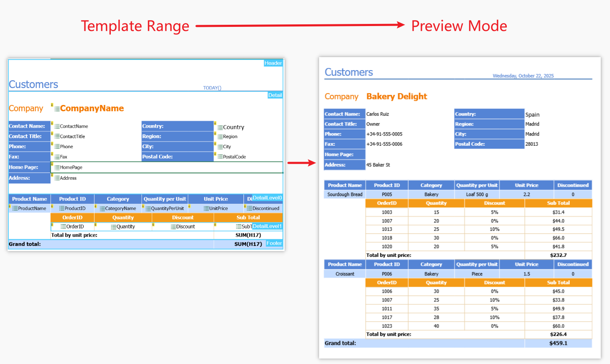This screenshot has width=610, height=364.
Task: Click the orange Sub Total header in template
Action: pos(248,217)
